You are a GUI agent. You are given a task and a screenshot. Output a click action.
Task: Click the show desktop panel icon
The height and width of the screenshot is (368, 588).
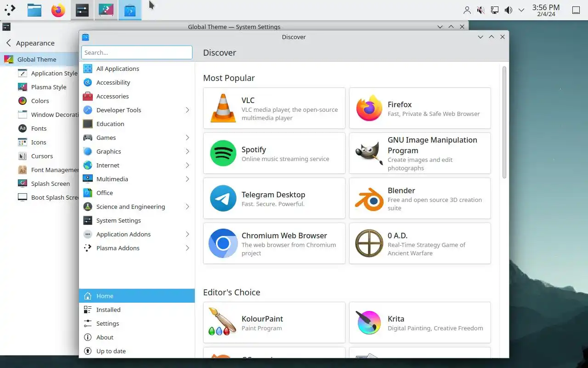pos(576,10)
